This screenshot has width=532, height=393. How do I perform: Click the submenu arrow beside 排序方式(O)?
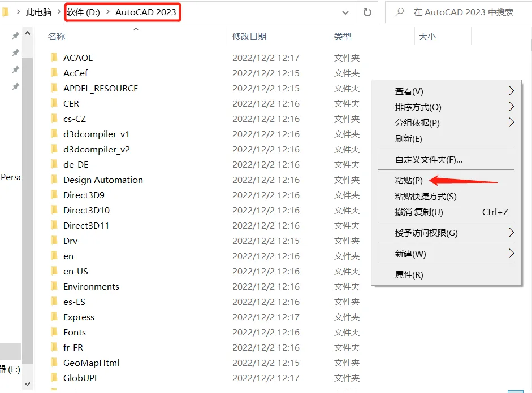511,107
